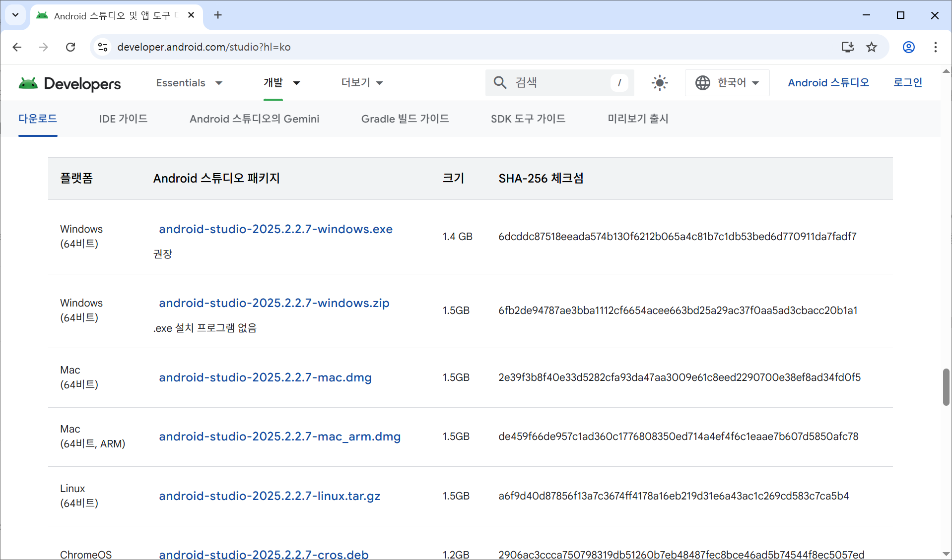
Task: Download android-studio-2025.2.2.7-windows.zip
Action: (x=274, y=303)
